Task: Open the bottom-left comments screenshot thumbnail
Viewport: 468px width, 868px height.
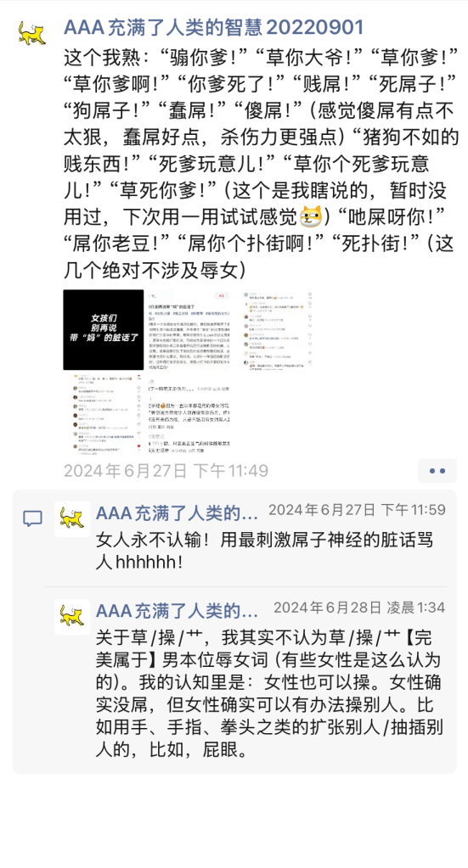Action: pos(104,415)
